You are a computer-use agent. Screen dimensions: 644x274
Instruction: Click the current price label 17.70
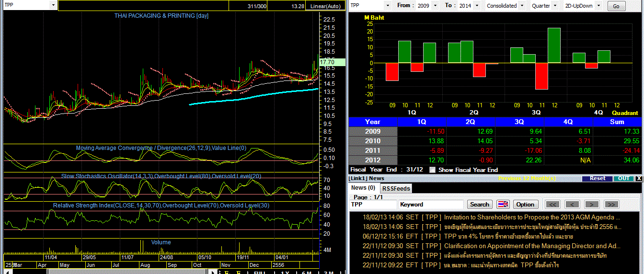click(332, 62)
